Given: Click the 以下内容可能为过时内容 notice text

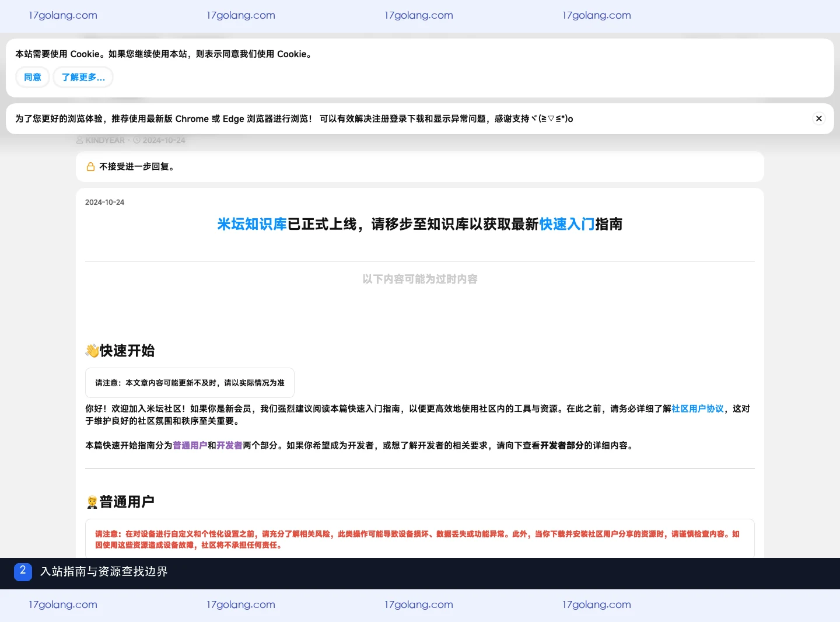Looking at the screenshot, I should point(420,279).
